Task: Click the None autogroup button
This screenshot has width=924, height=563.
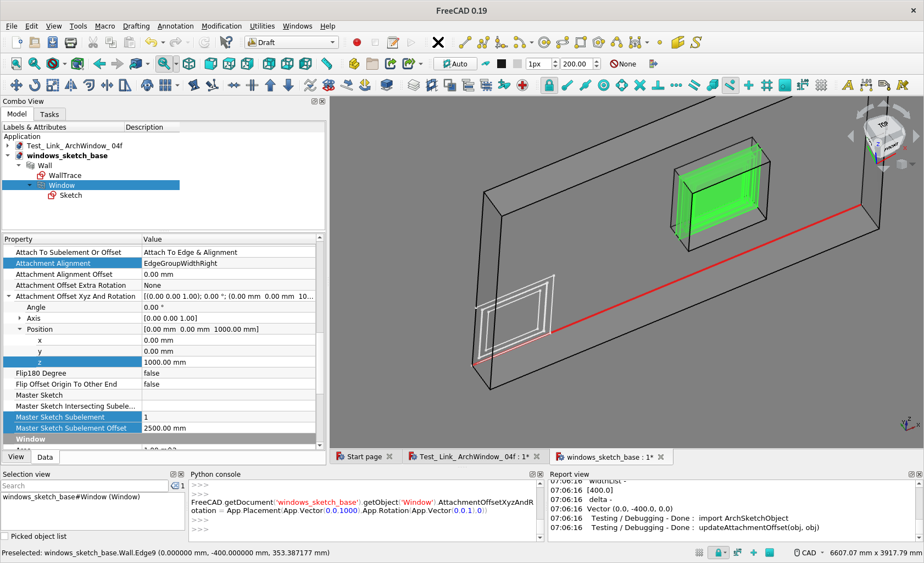Action: coord(623,64)
